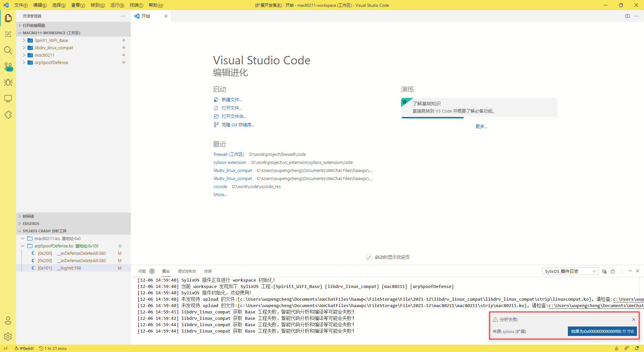Open the Manage gear icon
This screenshot has height=352, width=644.
tap(8, 337)
